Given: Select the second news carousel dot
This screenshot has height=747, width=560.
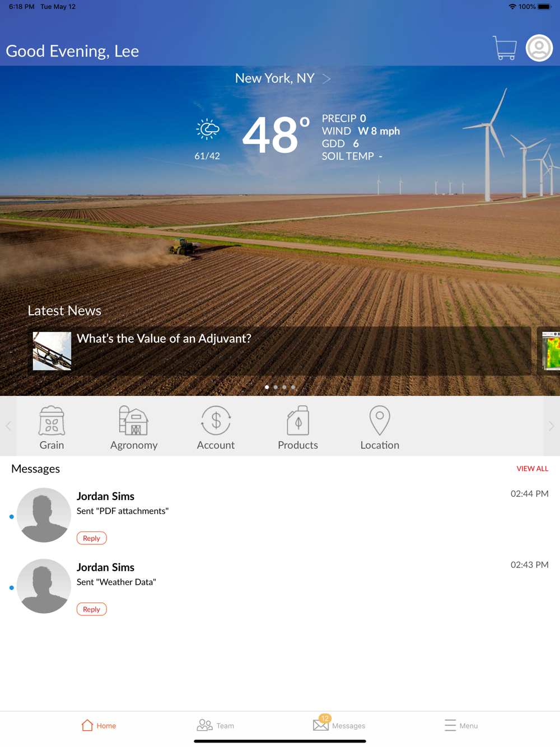Looking at the screenshot, I should (276, 387).
